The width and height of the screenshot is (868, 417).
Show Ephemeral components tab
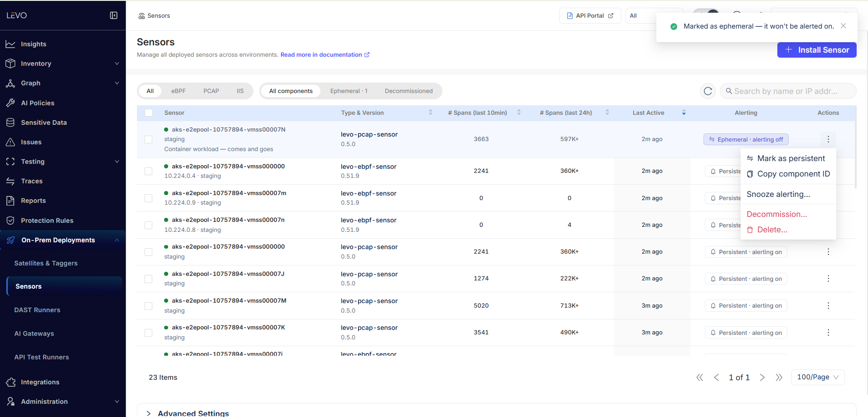click(349, 91)
